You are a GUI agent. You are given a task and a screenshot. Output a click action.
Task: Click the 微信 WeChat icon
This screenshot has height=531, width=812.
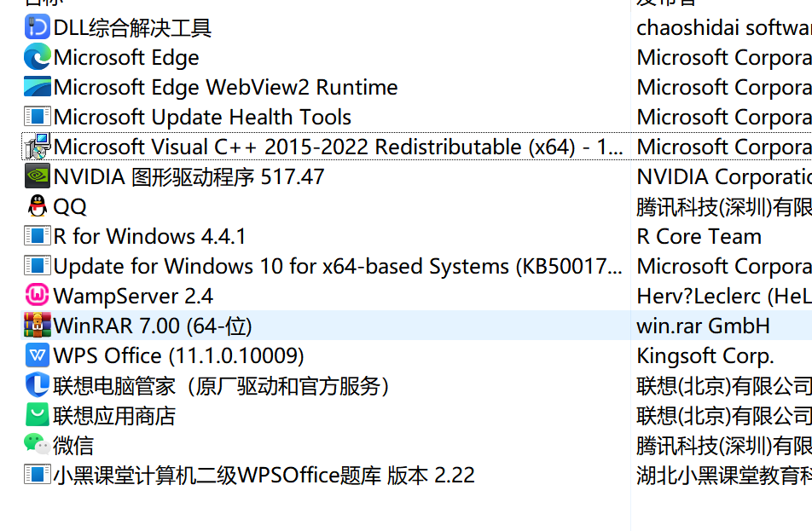tap(38, 445)
